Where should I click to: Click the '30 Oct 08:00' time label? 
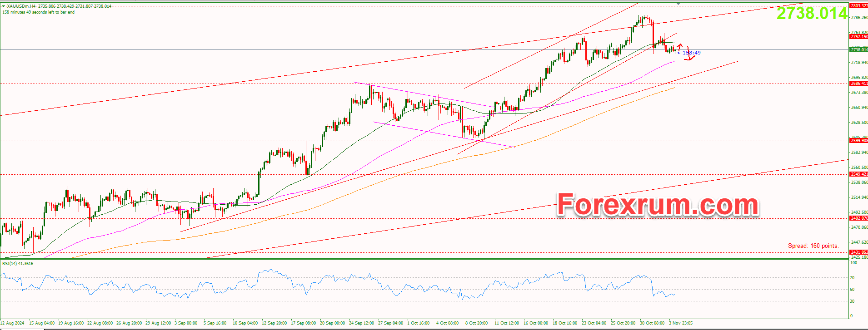(x=652, y=323)
